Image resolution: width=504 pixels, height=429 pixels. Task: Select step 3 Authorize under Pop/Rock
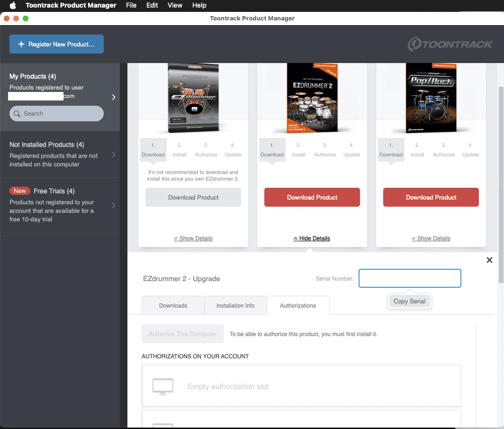click(444, 150)
